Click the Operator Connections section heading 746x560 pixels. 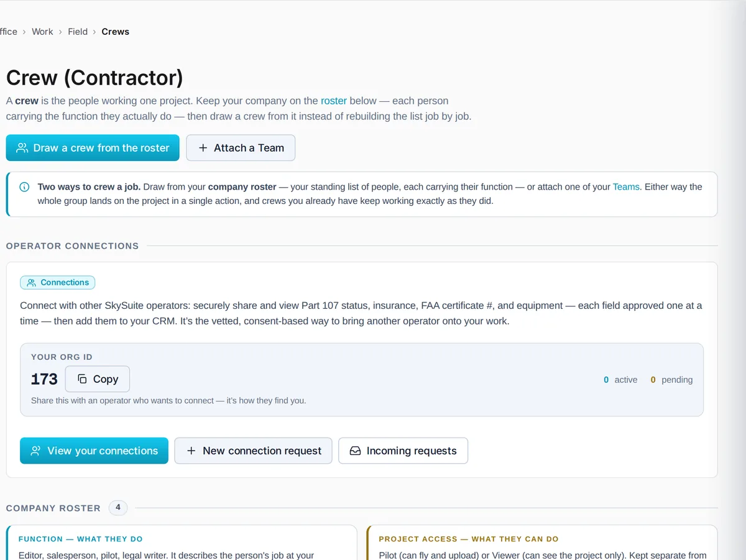[x=73, y=246]
